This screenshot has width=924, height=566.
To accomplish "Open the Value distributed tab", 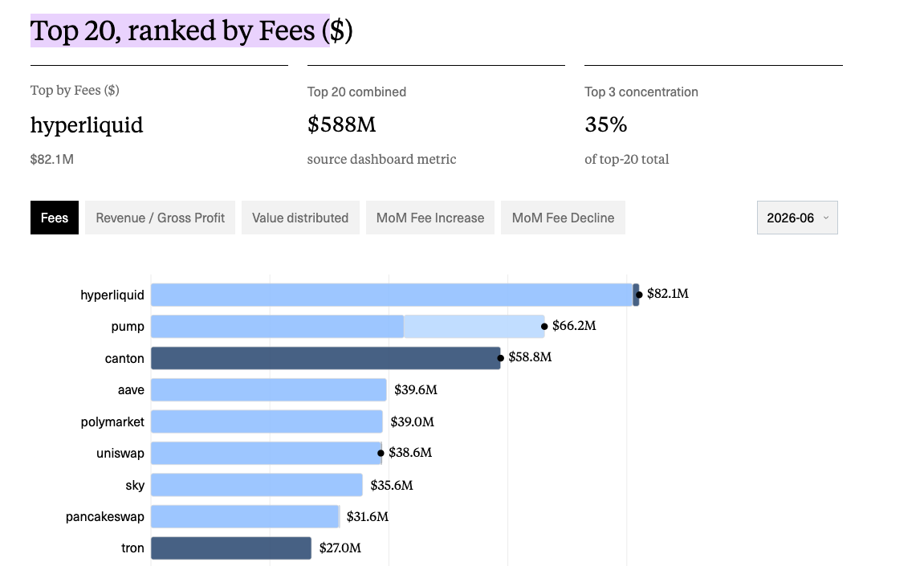I will [x=300, y=218].
